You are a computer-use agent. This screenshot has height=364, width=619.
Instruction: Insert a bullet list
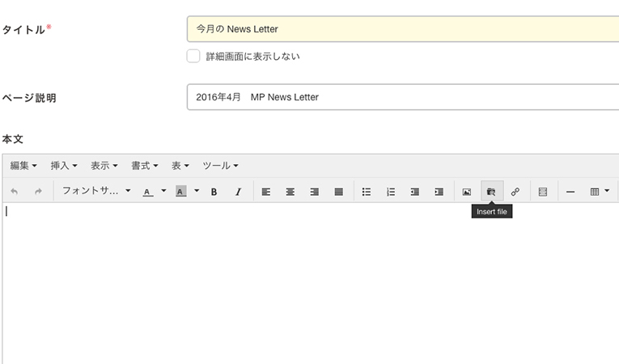(x=366, y=192)
